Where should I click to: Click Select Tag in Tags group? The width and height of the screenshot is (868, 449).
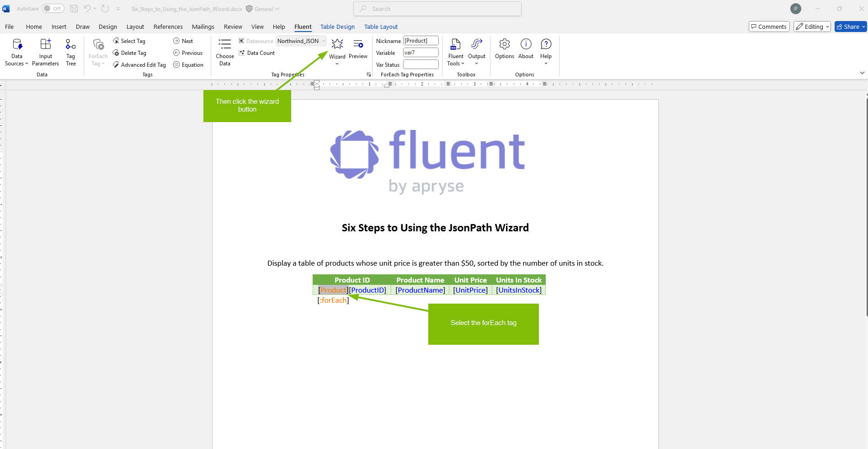129,41
